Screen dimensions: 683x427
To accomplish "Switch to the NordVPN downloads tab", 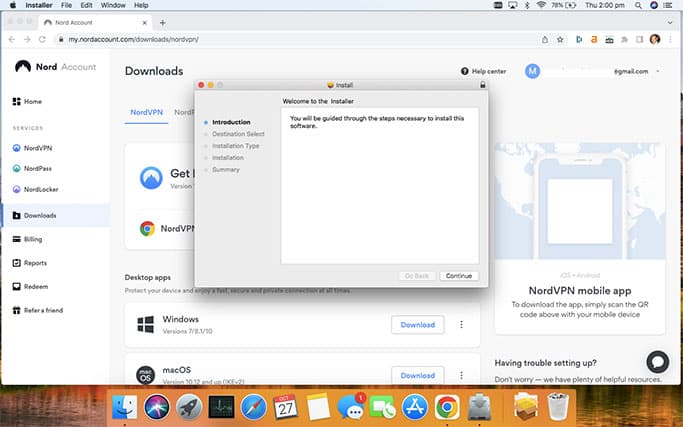I will coord(146,112).
